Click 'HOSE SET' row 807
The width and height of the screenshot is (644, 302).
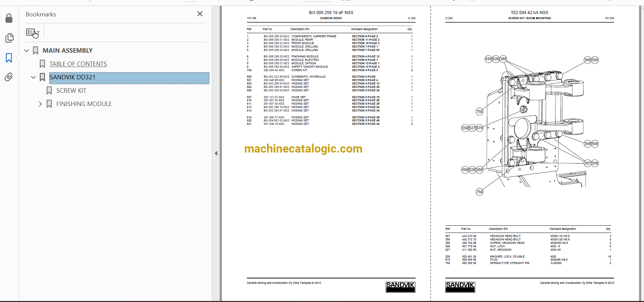pyautogui.click(x=298, y=97)
